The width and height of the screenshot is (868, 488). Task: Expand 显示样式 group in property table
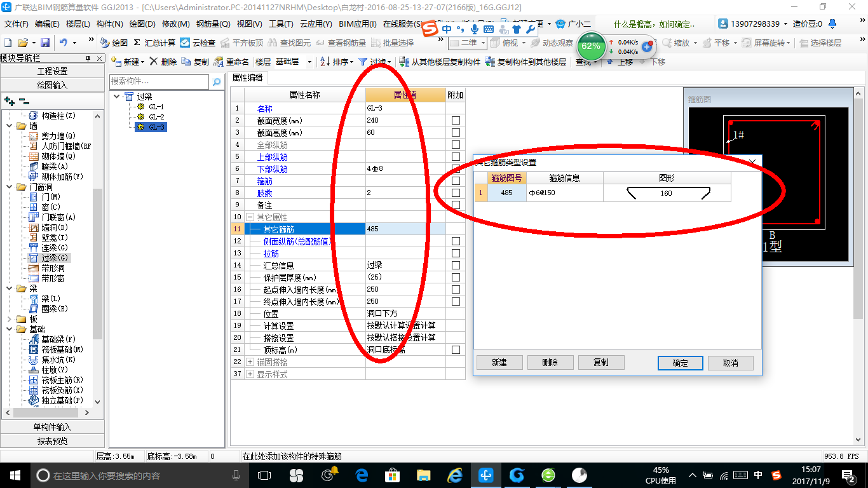point(250,374)
